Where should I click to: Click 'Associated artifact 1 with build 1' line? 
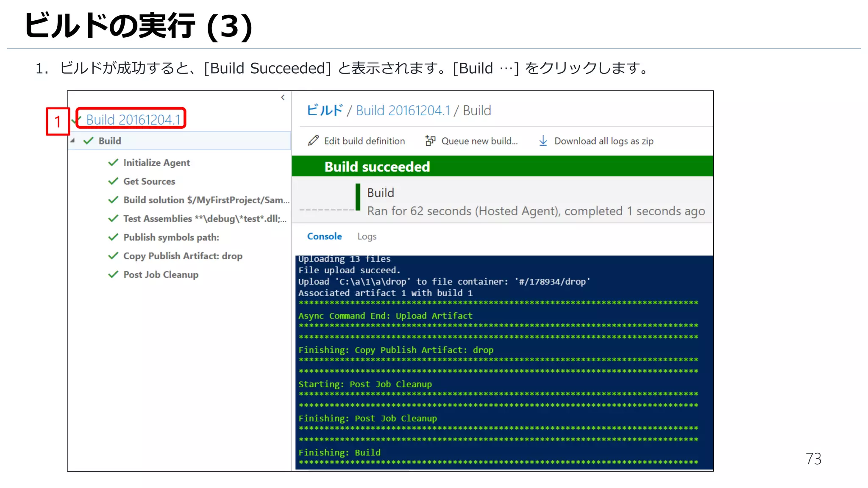(x=385, y=293)
